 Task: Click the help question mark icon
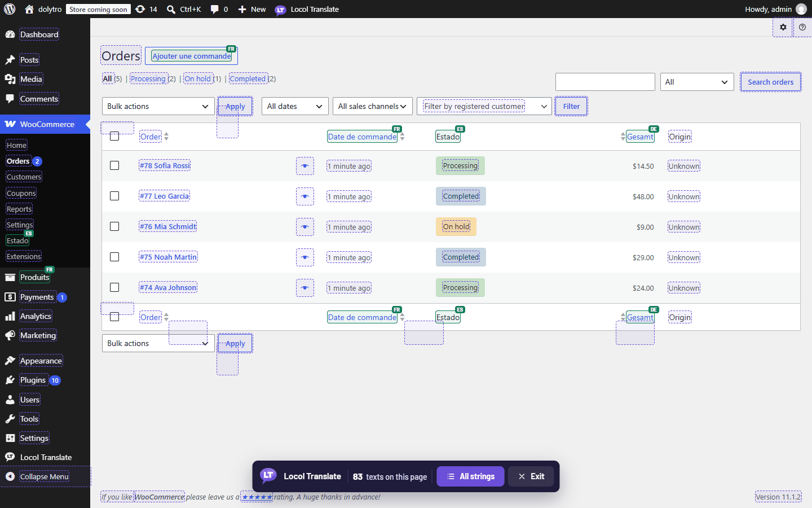802,27
